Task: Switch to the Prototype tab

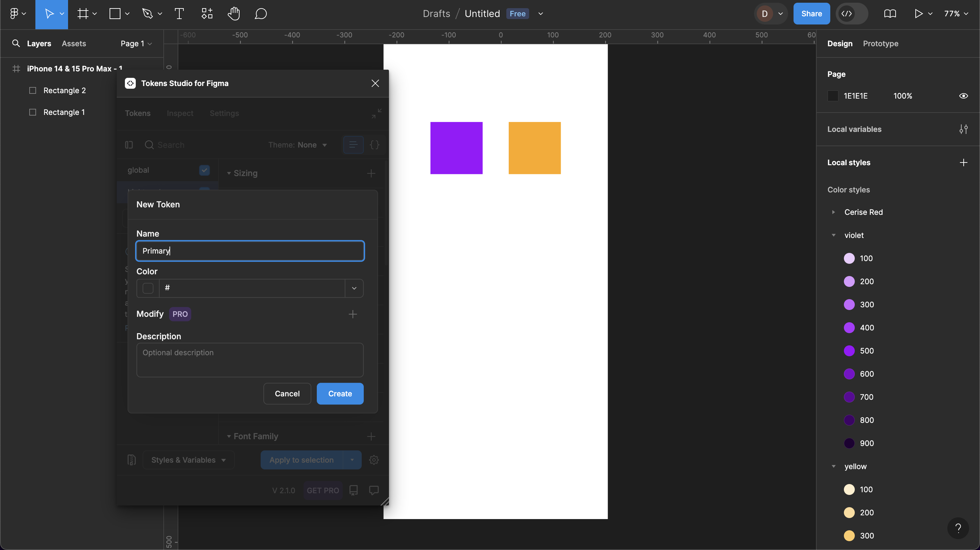Action: point(880,44)
